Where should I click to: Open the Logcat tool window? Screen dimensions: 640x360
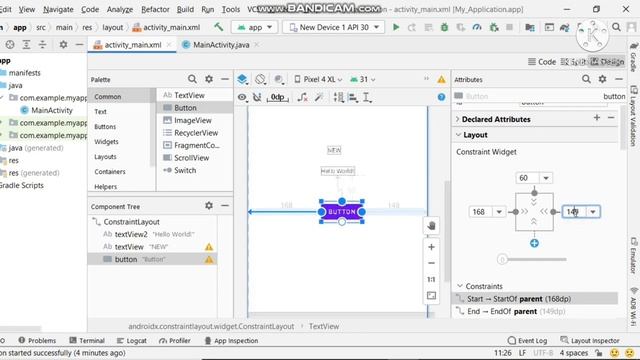tap(131, 340)
